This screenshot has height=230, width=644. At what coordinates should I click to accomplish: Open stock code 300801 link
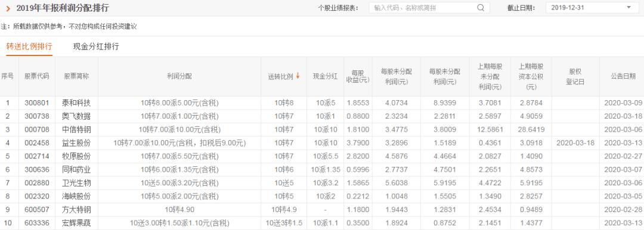click(37, 103)
